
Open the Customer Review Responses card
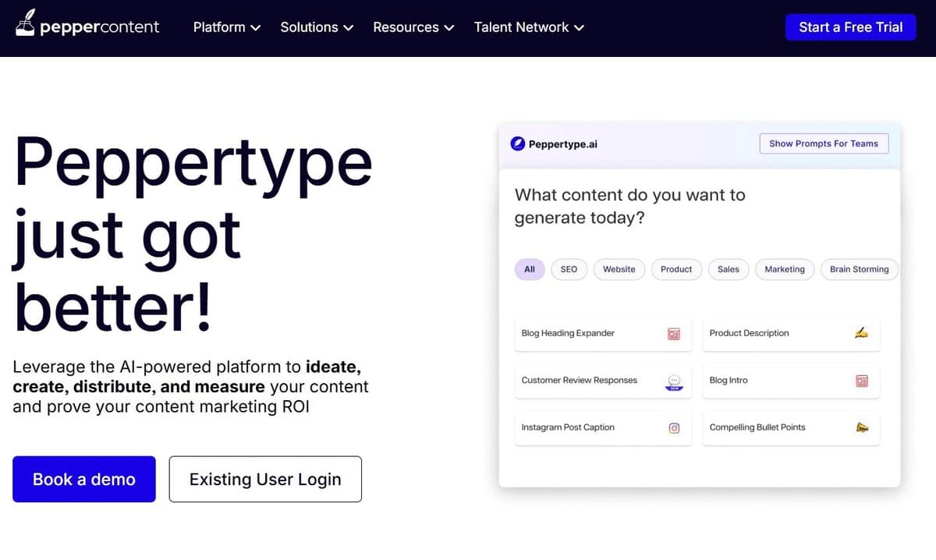pos(603,381)
